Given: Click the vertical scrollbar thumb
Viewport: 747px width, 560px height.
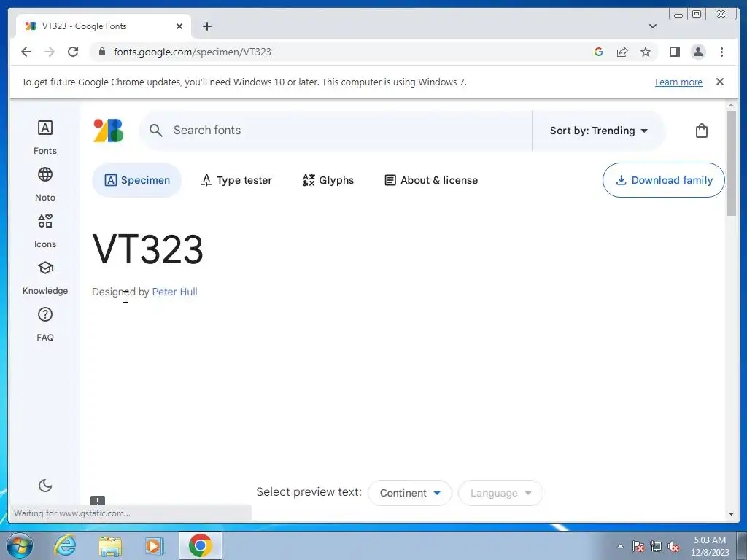Looking at the screenshot, I should pyautogui.click(x=731, y=163).
